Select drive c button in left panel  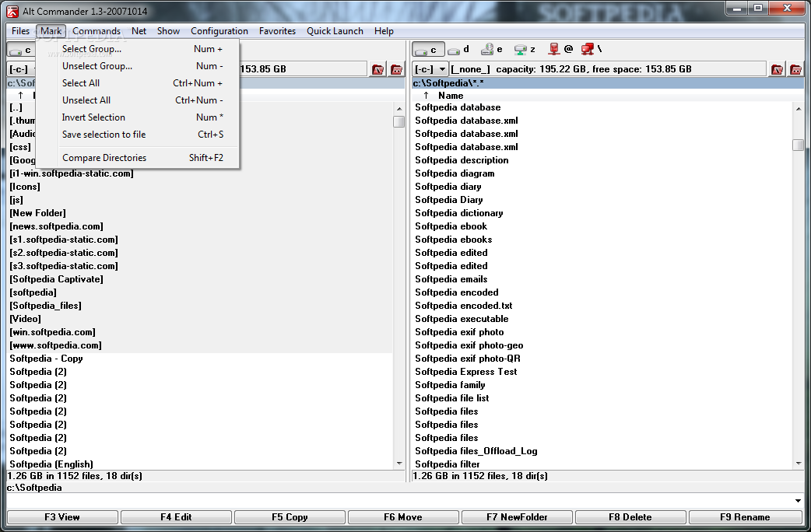[21, 50]
